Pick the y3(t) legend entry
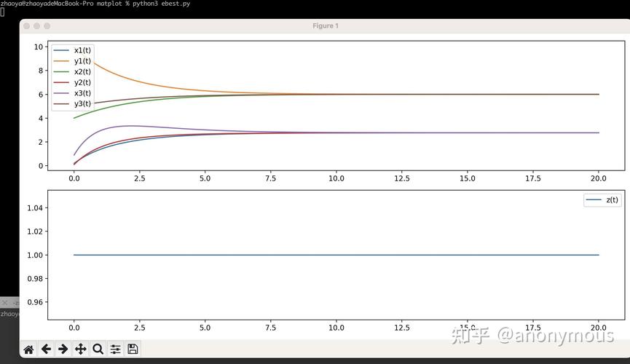The height and width of the screenshot is (364, 630). coord(82,103)
